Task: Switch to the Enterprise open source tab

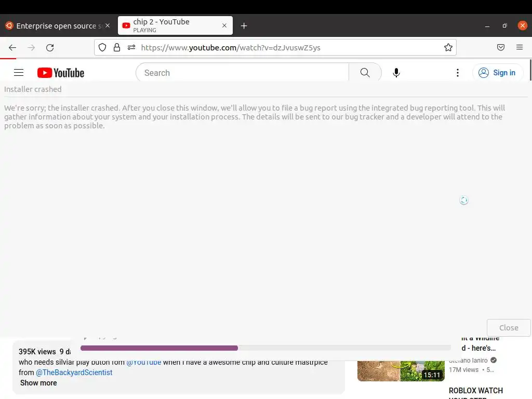Action: tap(58, 26)
